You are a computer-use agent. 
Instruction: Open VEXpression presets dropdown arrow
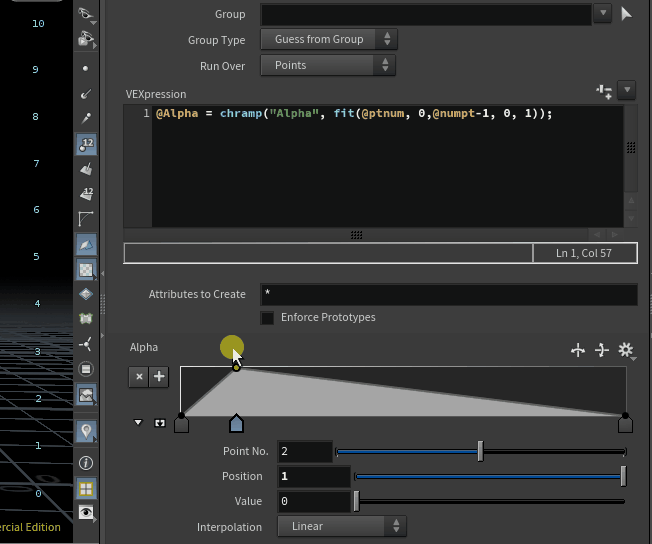point(627,90)
